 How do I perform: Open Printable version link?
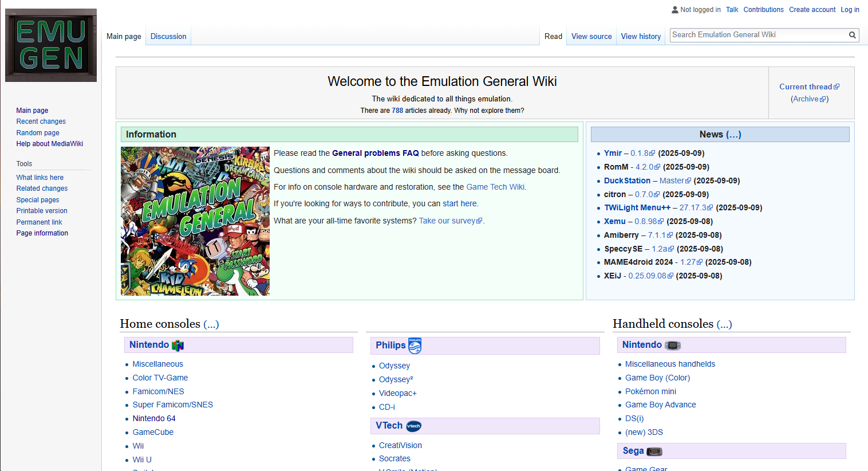42,211
